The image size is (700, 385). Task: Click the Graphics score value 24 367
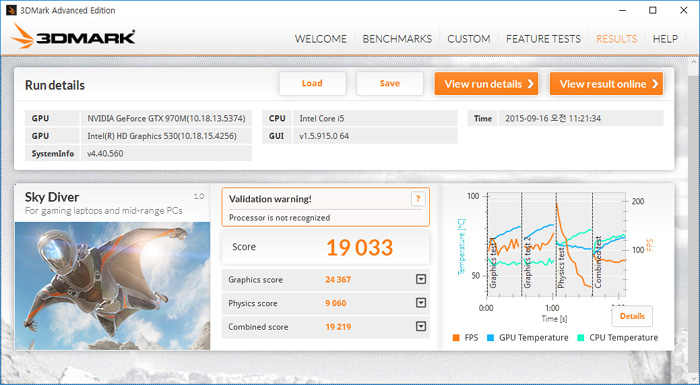tap(338, 280)
